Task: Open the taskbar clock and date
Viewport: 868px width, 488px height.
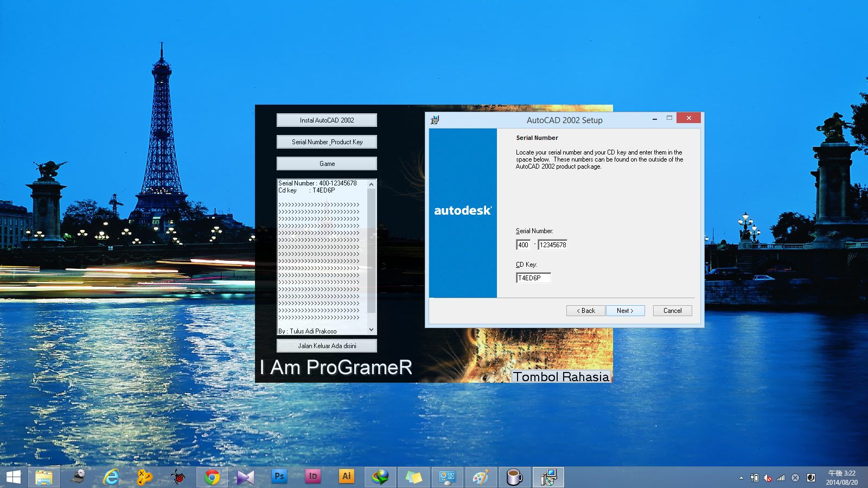Action: coord(842,478)
